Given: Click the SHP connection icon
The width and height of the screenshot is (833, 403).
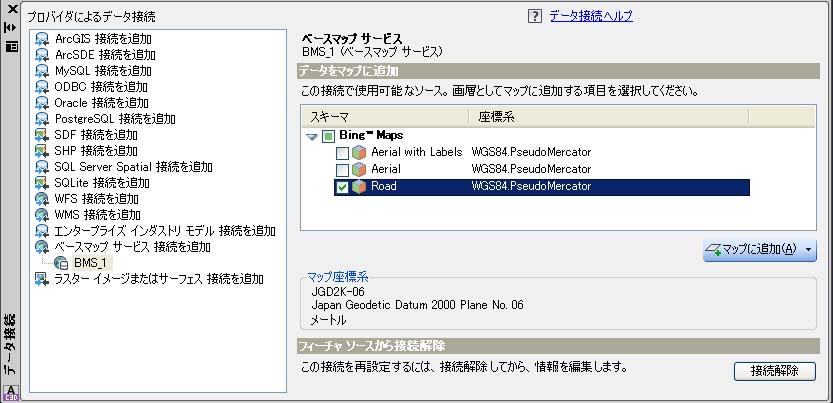Looking at the screenshot, I should 42,151.
